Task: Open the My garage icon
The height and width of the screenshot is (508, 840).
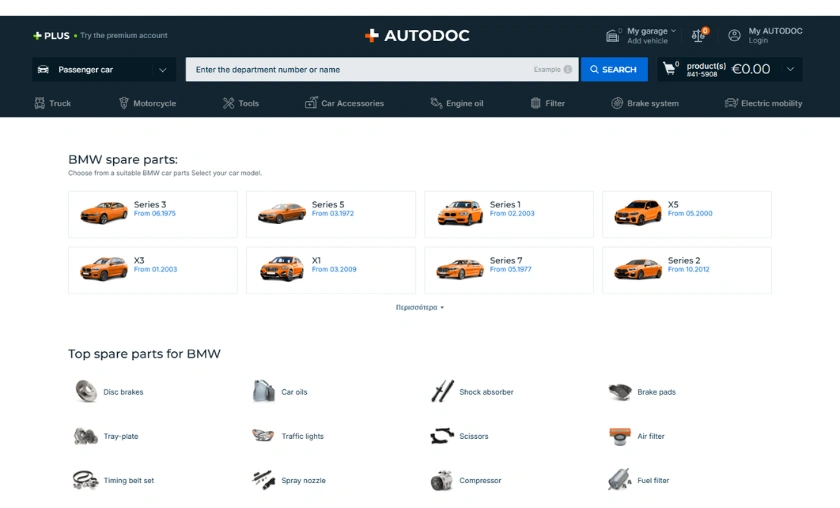Action: point(612,36)
